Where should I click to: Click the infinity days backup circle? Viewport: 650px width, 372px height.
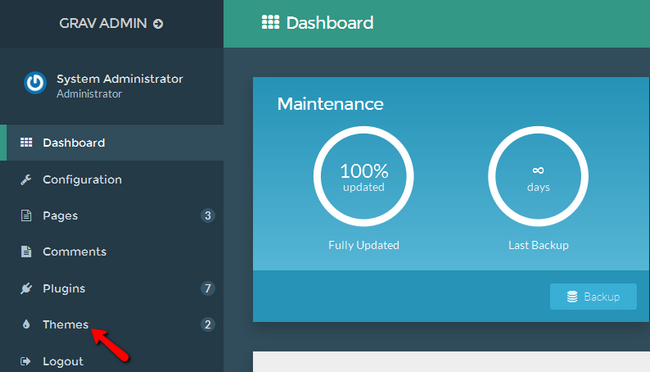[538, 176]
